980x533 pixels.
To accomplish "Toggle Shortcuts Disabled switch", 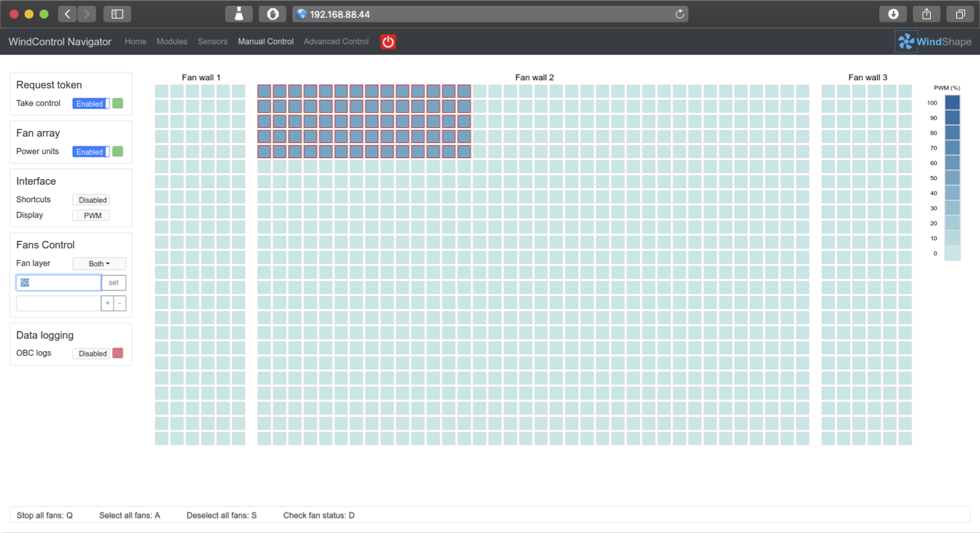I will pyautogui.click(x=92, y=200).
